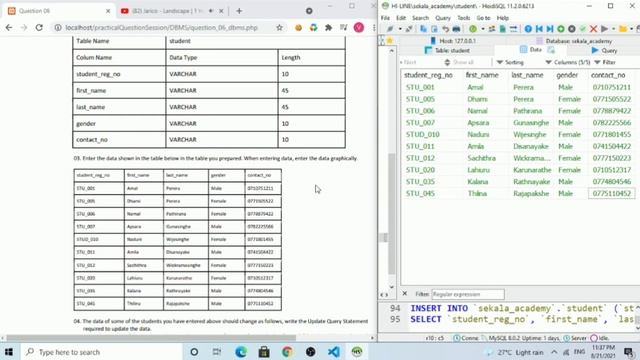This screenshot has width=640, height=360.
Task: Click the green refresh icon in HeidiSQL
Action: pyautogui.click(x=473, y=29)
